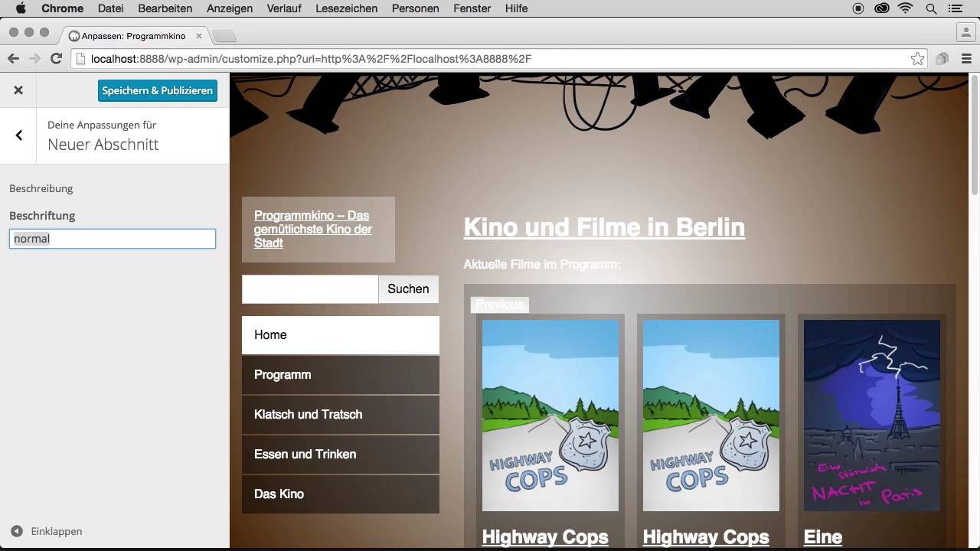980x551 pixels.
Task: Open the Hilfe menu
Action: pyautogui.click(x=516, y=8)
